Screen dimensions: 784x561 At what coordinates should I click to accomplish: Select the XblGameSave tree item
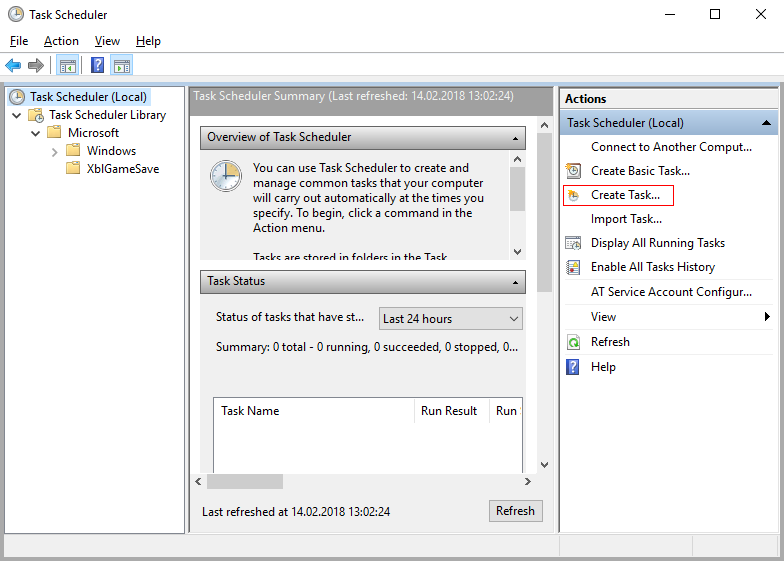[x=123, y=169]
